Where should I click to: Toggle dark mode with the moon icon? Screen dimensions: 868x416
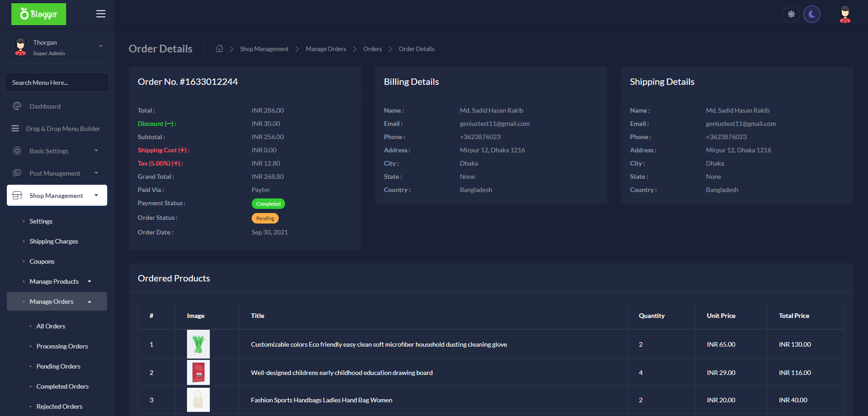[812, 14]
